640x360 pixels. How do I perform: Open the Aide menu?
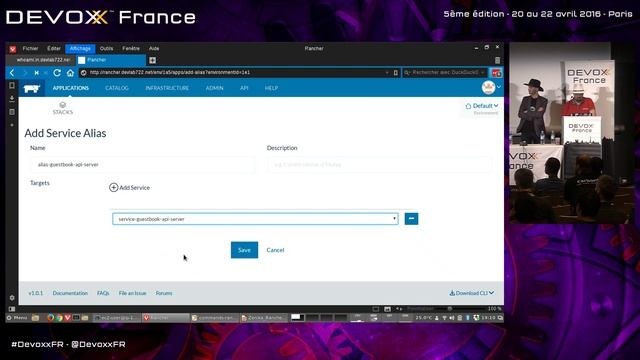tap(154, 49)
